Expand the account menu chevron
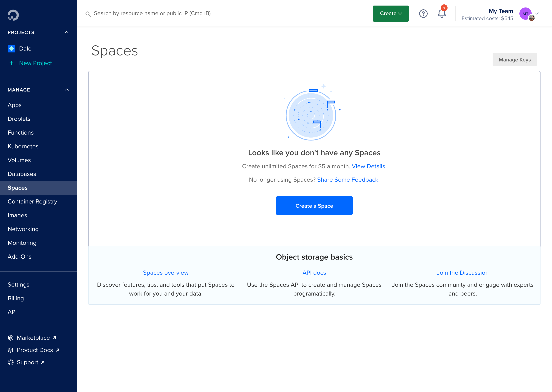 tap(537, 14)
